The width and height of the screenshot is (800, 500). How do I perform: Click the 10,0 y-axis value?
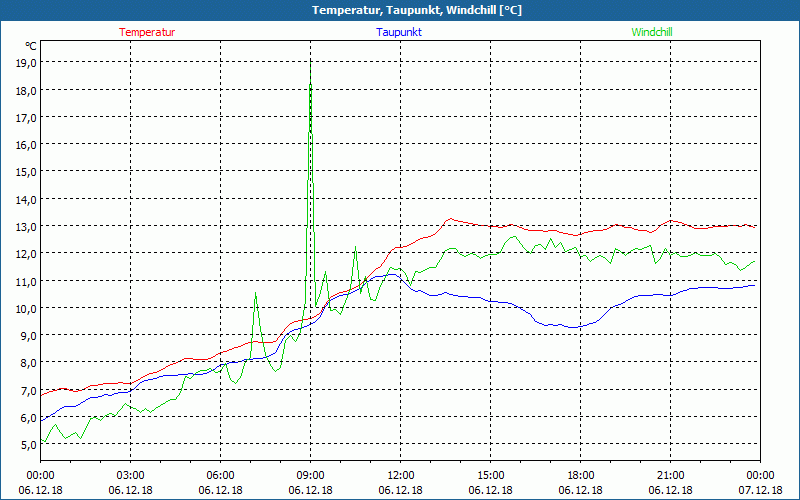(x=26, y=308)
